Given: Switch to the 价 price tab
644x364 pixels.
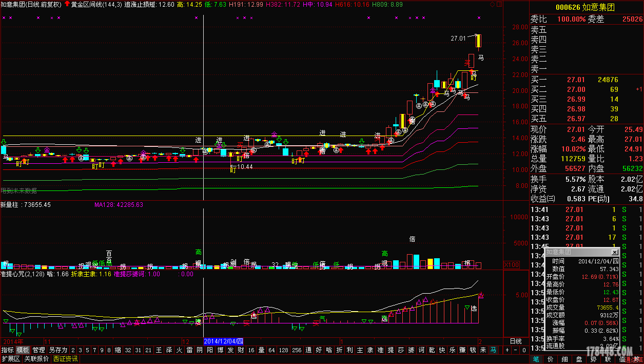Looking at the screenshot, I should (550, 358).
